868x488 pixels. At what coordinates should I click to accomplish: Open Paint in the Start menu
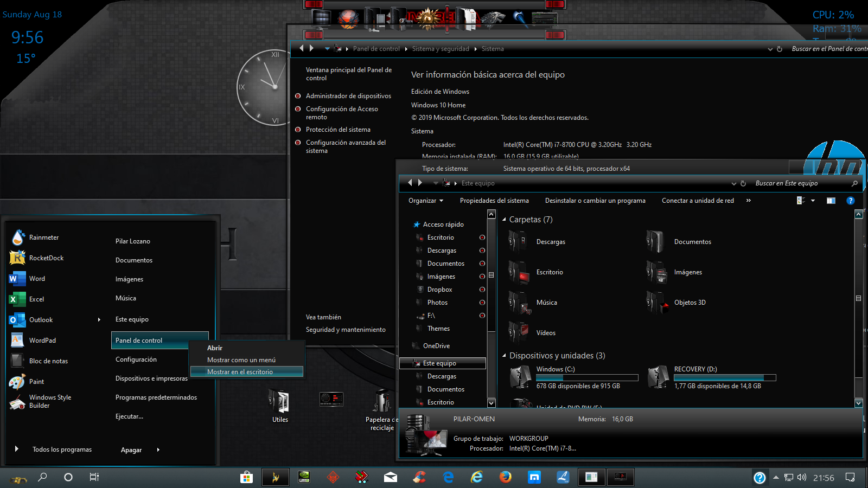pos(36,382)
